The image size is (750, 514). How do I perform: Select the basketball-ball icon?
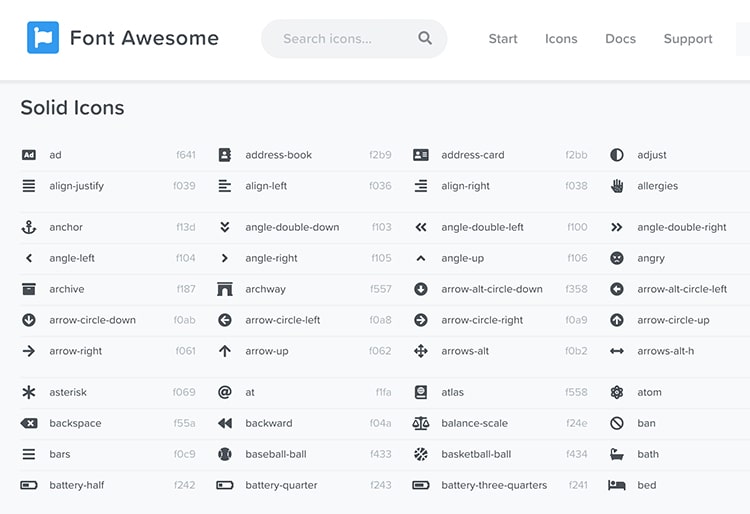coord(421,454)
